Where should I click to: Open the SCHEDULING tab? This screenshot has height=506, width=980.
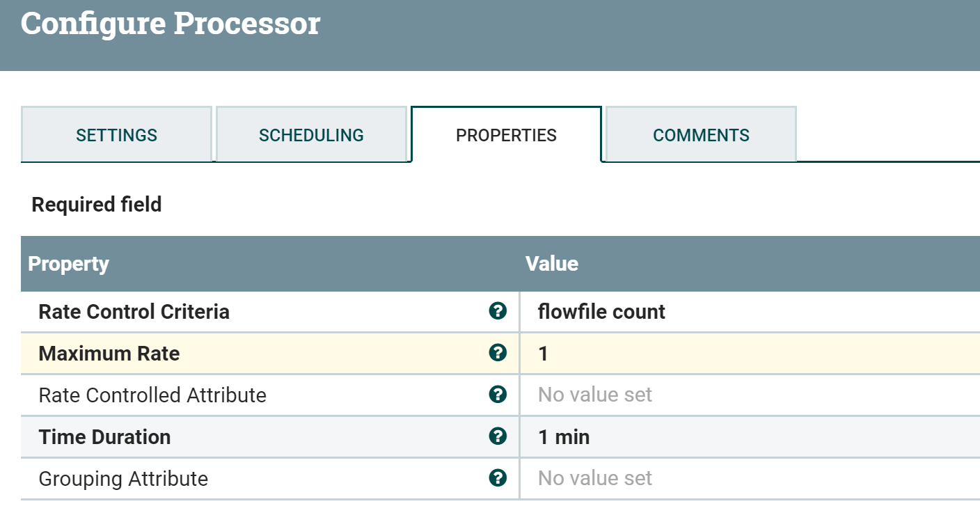[x=311, y=134]
